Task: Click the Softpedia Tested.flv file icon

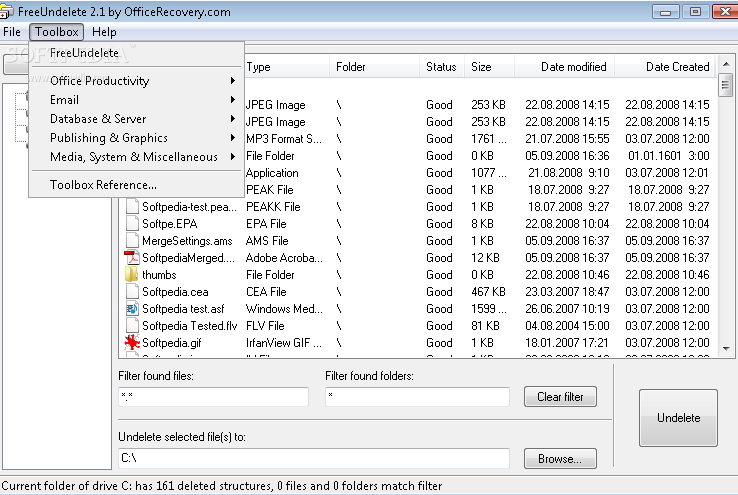Action: pos(132,326)
